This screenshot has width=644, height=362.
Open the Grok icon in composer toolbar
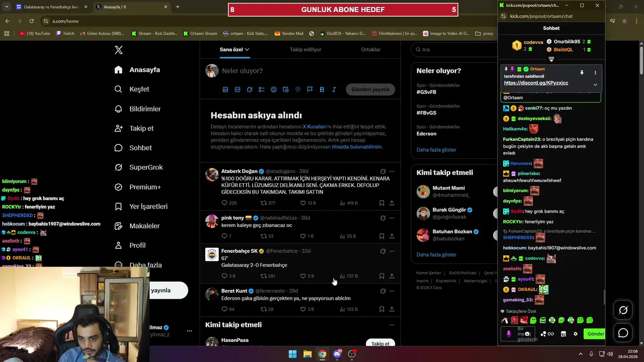point(250,89)
